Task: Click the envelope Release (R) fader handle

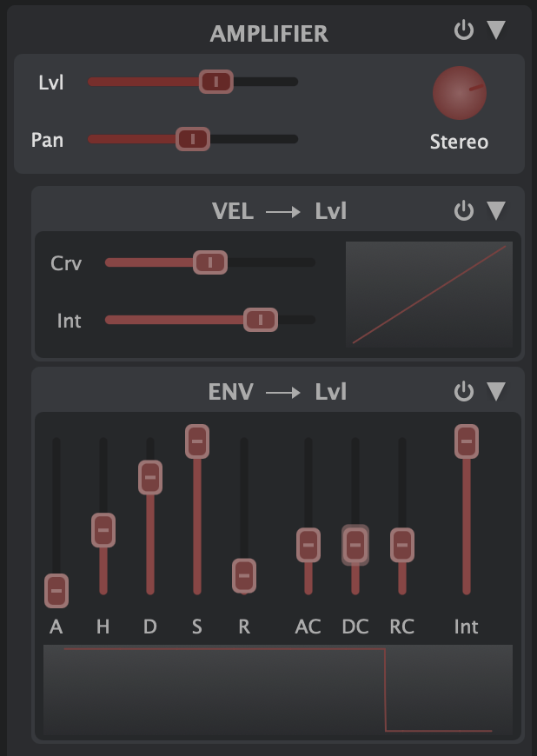Action: click(x=244, y=575)
